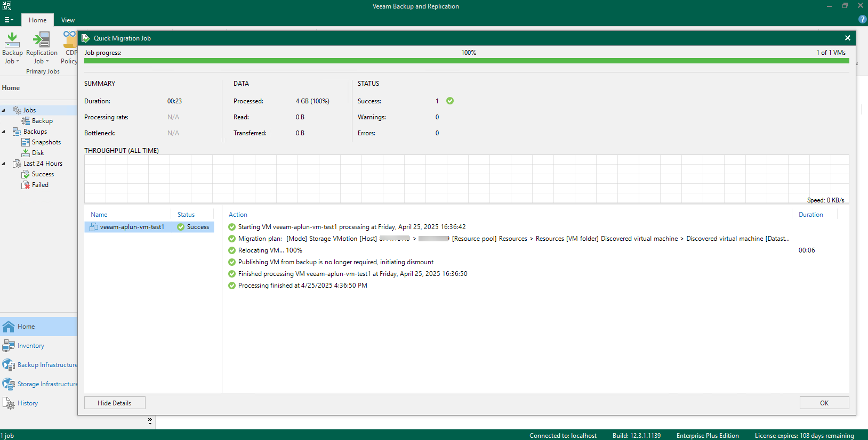The image size is (868, 440).
Task: Collapse the Backups tree node
Action: pos(4,132)
